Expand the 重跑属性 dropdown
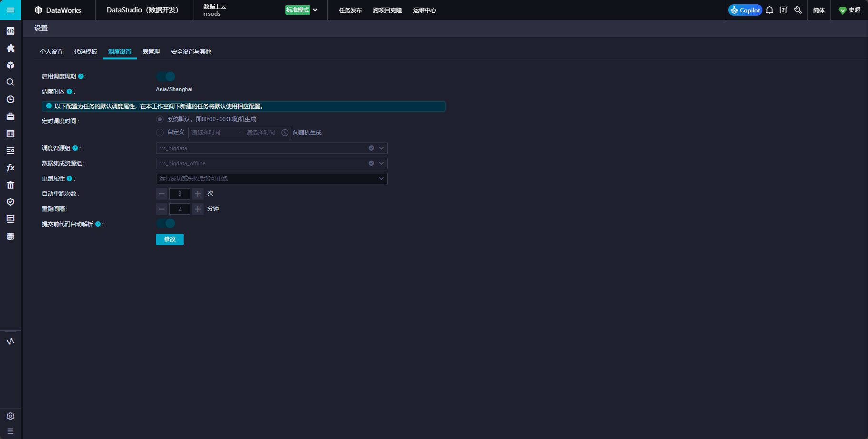The height and width of the screenshot is (439, 868). tap(381, 179)
